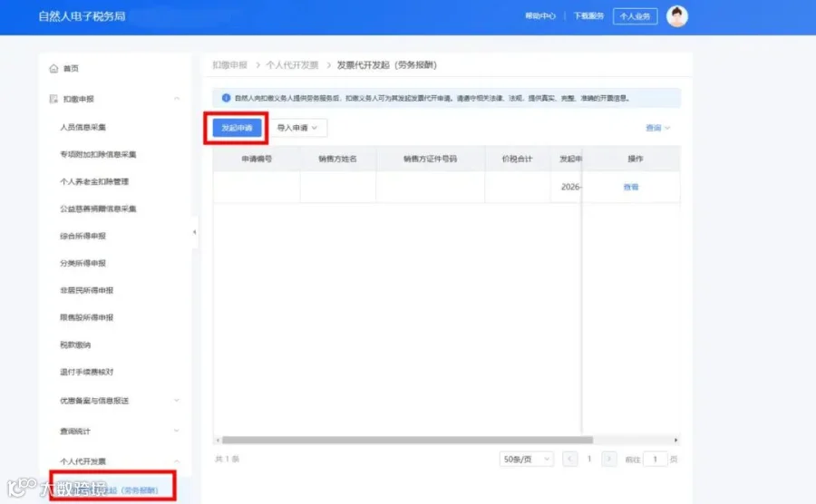Open 非居民所得申报 menu item
This screenshot has width=816, height=504.
[x=86, y=290]
